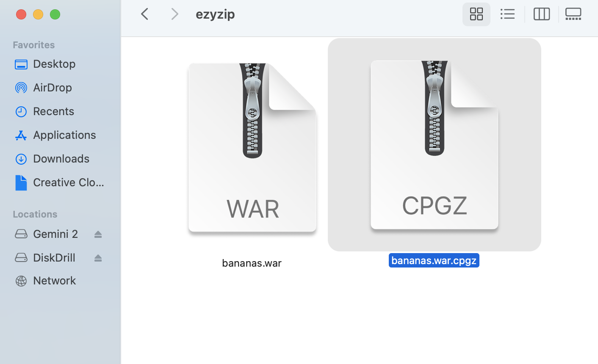Collapse the Favorites section header
Viewport: 598px width, 364px height.
tap(33, 45)
